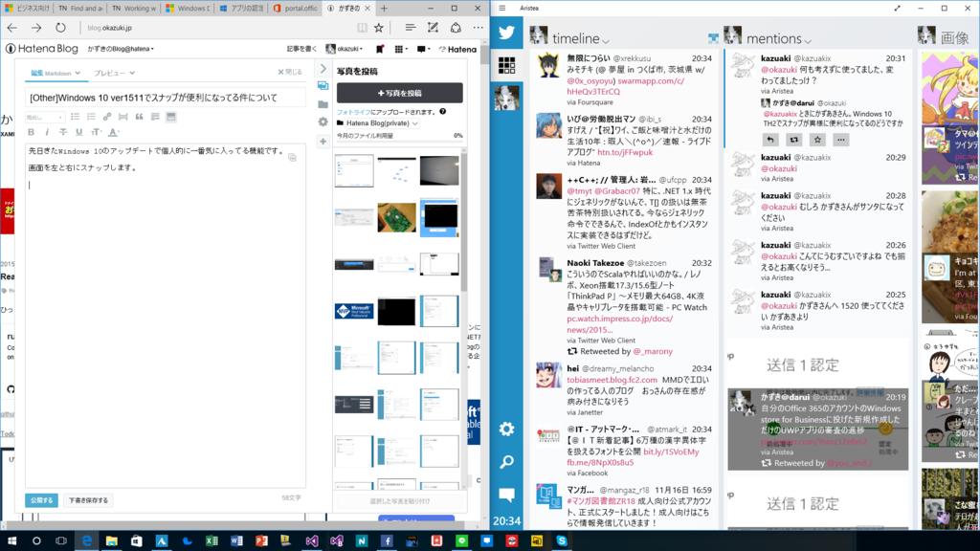Select the italic formatting icon
The image size is (980, 551).
point(47,131)
